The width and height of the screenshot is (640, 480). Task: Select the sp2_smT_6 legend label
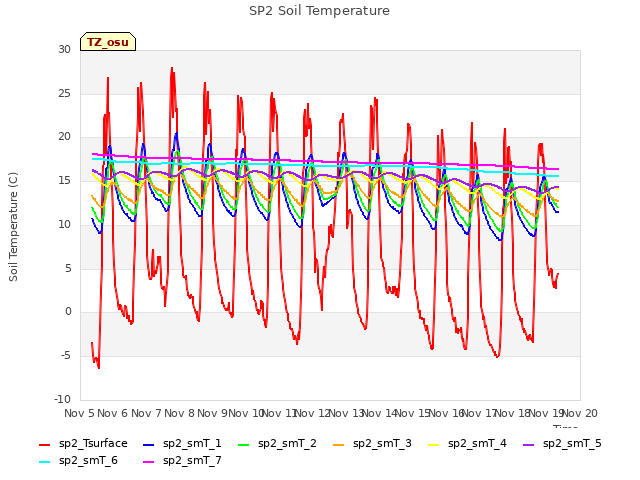(88, 461)
